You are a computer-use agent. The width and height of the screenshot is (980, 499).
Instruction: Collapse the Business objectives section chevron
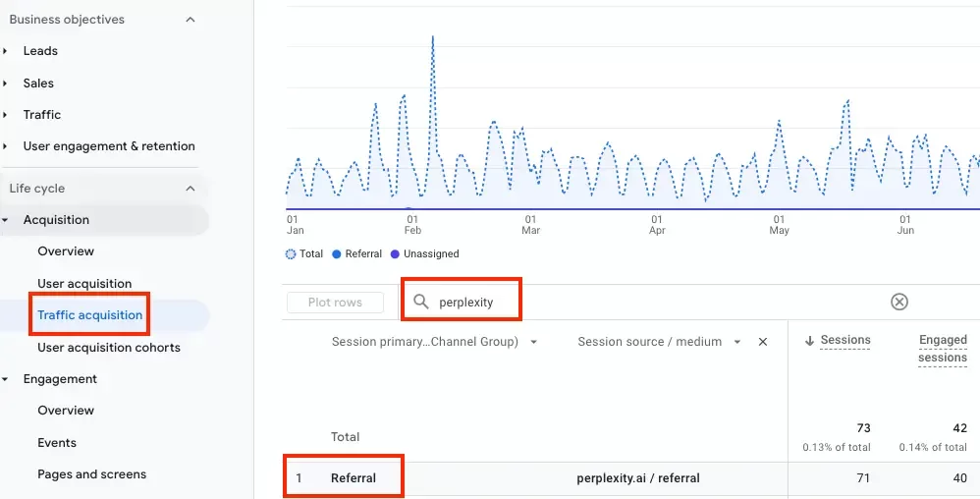coord(191,20)
